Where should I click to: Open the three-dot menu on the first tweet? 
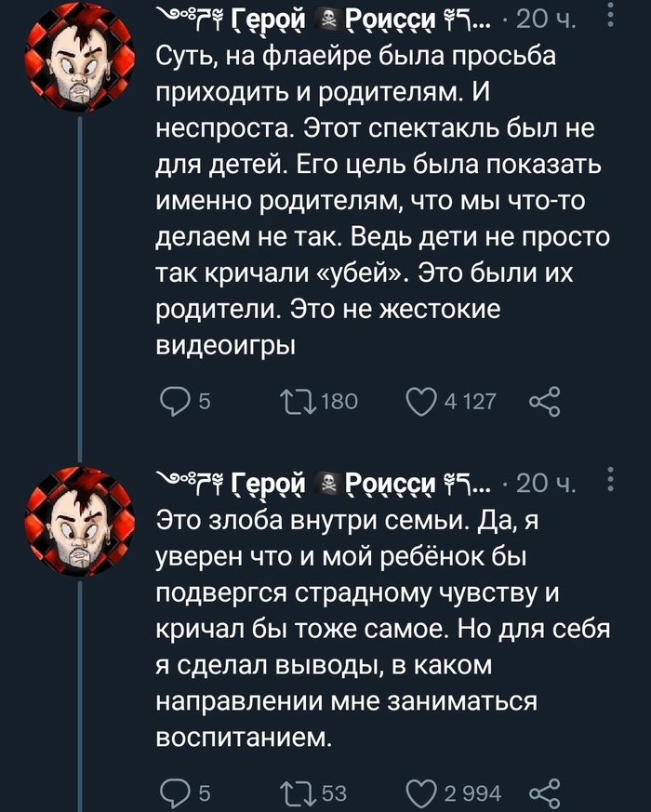click(609, 17)
